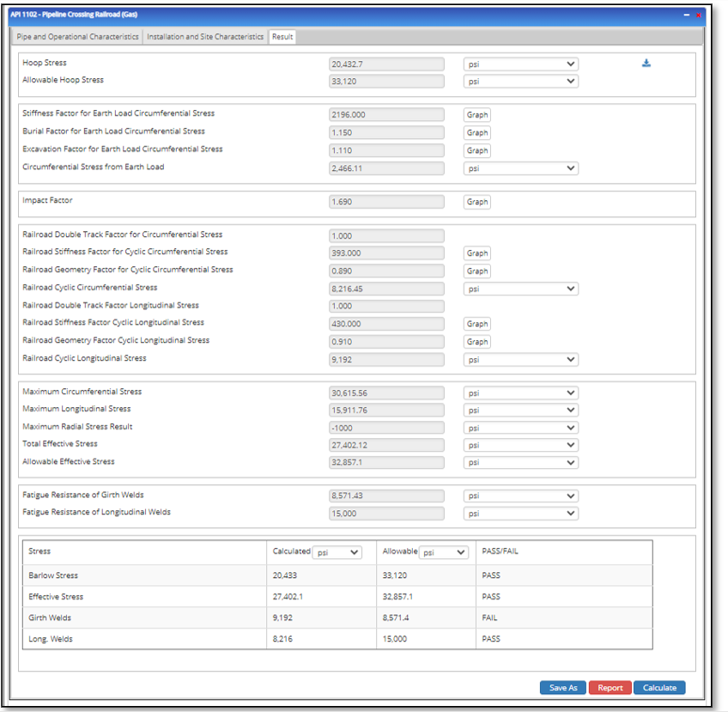Show Graph for Burial Factor Earth Load

(477, 133)
